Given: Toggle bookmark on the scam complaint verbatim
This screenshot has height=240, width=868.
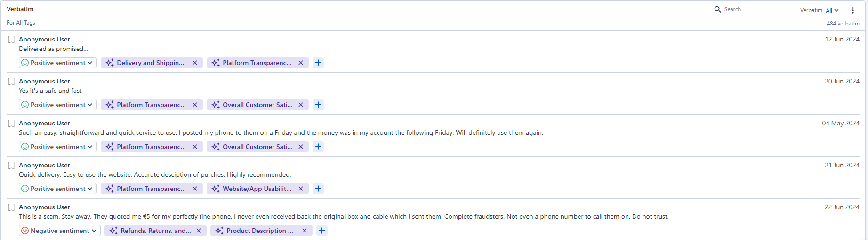Looking at the screenshot, I should [x=11, y=207].
